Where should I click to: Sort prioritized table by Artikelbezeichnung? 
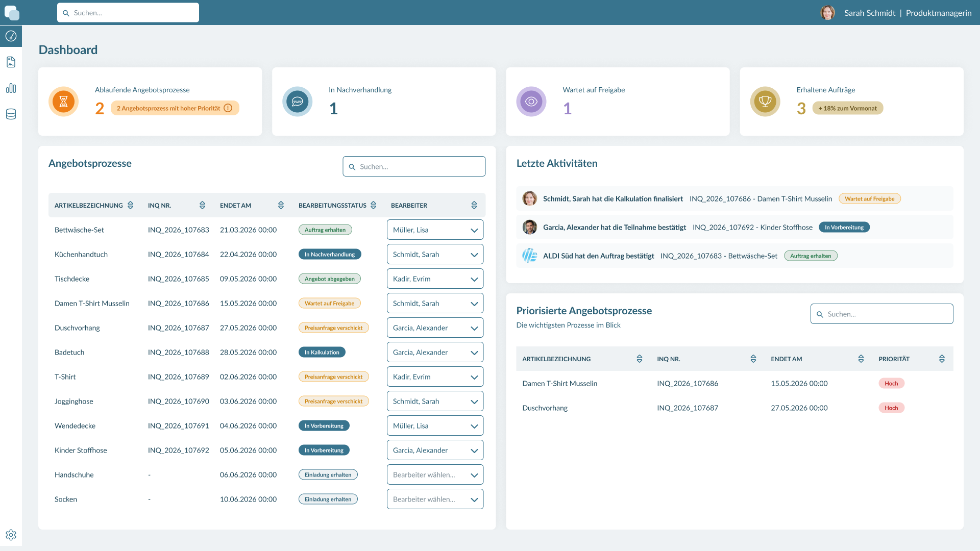[640, 359]
